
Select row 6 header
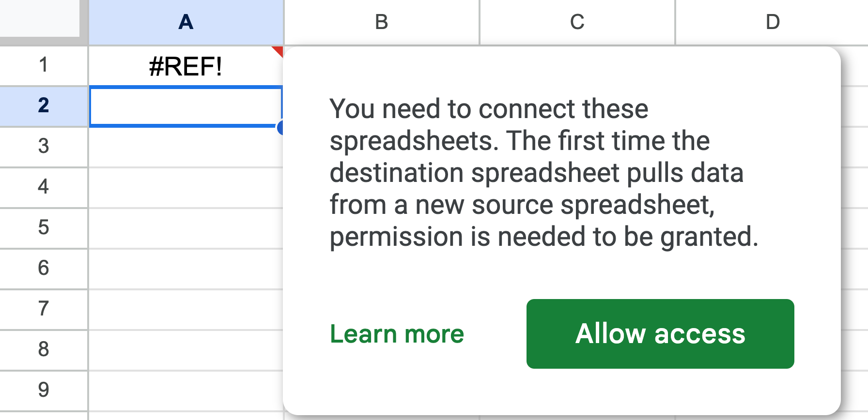click(x=44, y=268)
